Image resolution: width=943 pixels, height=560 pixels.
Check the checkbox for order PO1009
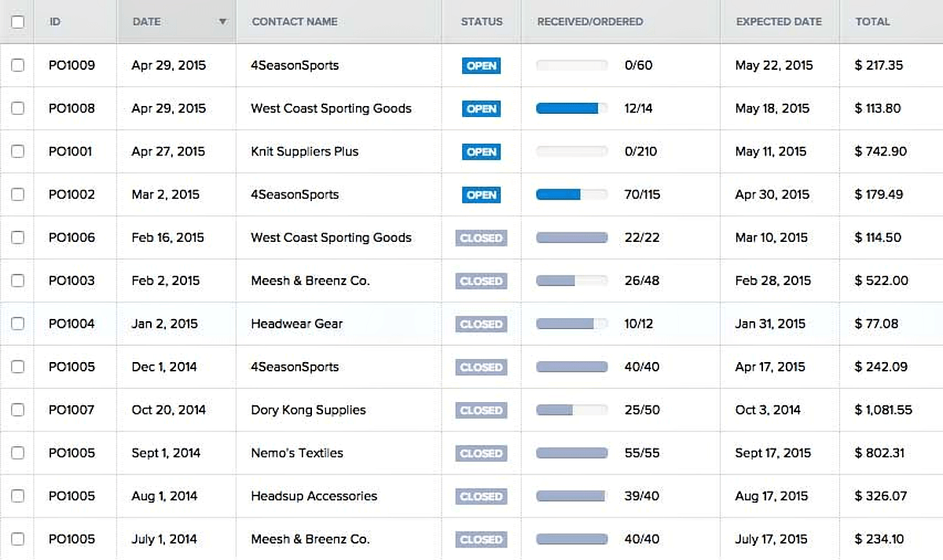tap(17, 66)
